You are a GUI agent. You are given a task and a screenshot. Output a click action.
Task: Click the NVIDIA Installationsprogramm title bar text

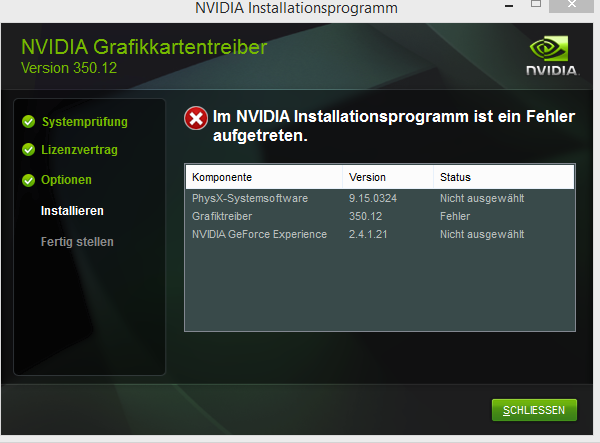coord(297,8)
